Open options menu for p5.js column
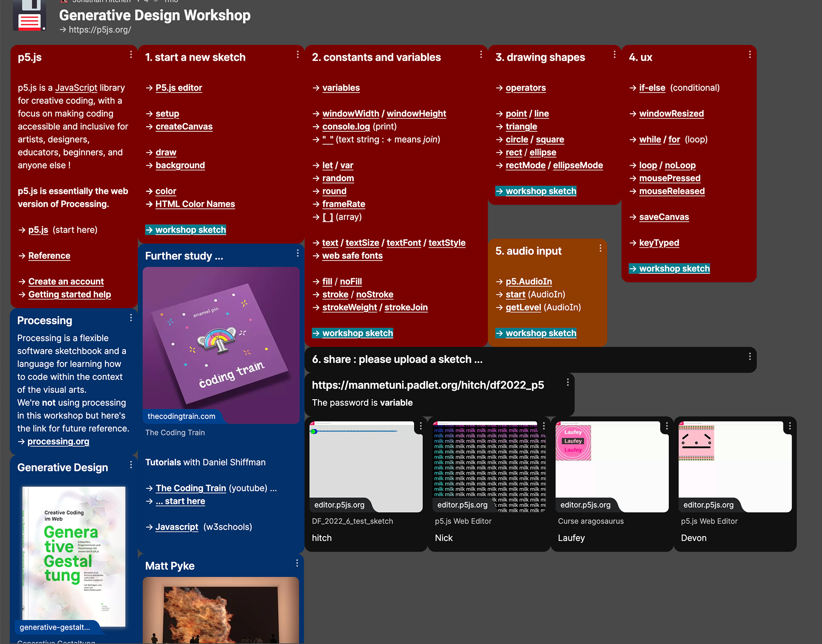Viewport: 822px width, 644px height. point(131,55)
